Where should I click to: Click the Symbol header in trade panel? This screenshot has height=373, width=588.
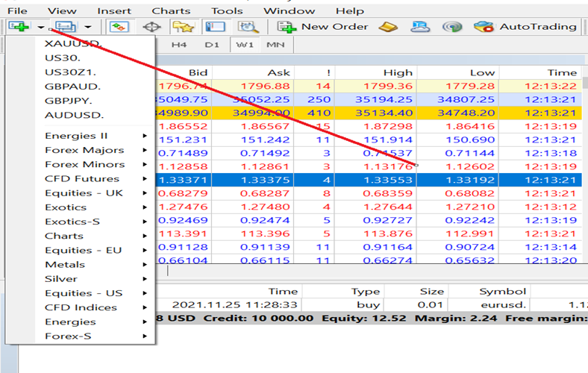tap(502, 291)
